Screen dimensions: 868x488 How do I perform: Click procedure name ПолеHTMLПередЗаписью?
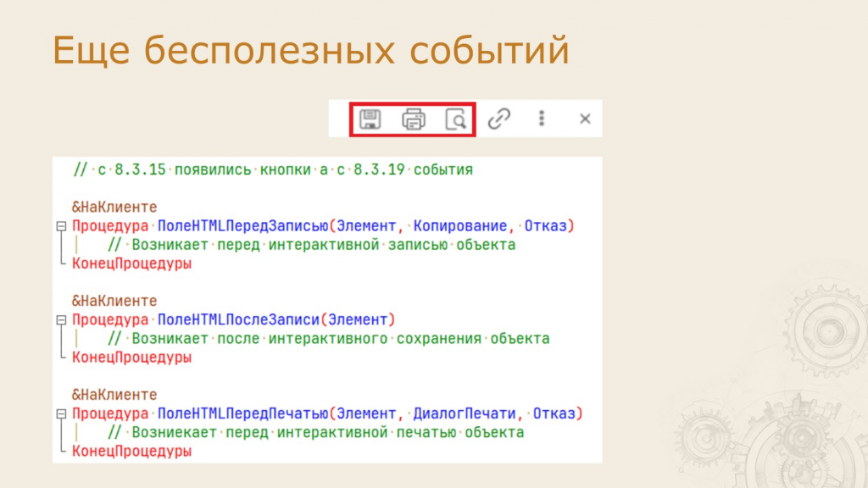tap(243, 225)
